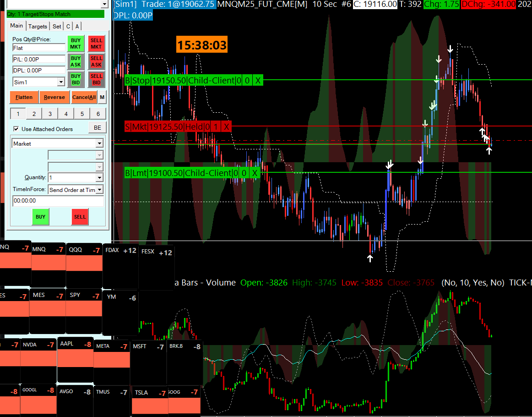Click the 00:00:00 time input field

58,201
